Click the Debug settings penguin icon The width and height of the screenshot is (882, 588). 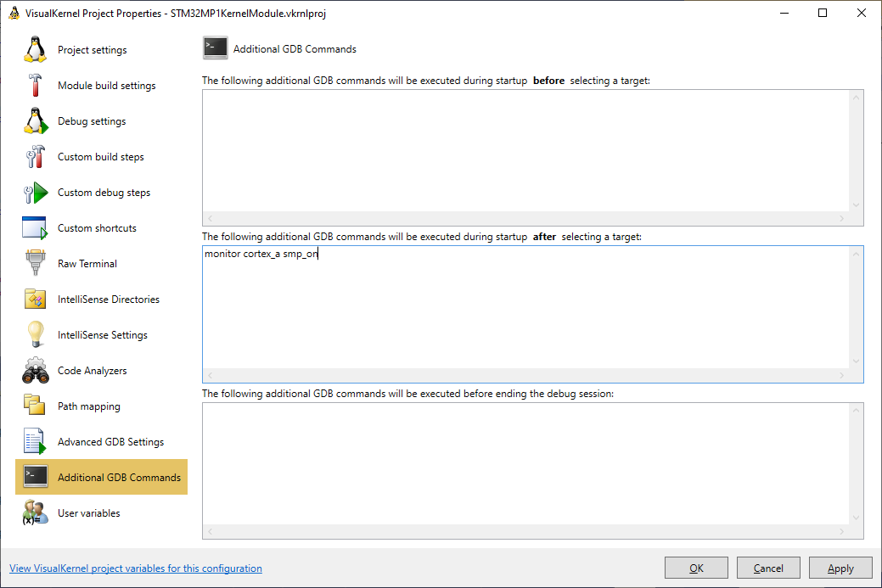(x=36, y=120)
